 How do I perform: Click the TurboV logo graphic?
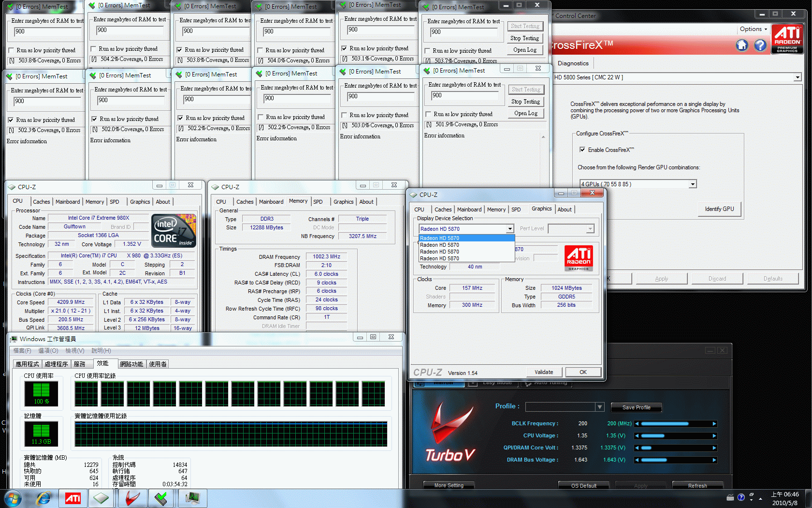pyautogui.click(x=450, y=432)
